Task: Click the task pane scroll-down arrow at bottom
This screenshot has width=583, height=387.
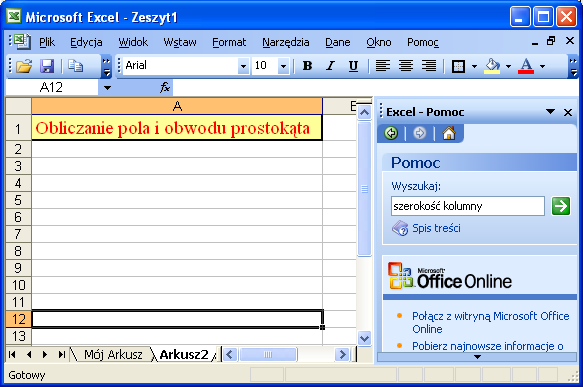Action: pos(477,357)
